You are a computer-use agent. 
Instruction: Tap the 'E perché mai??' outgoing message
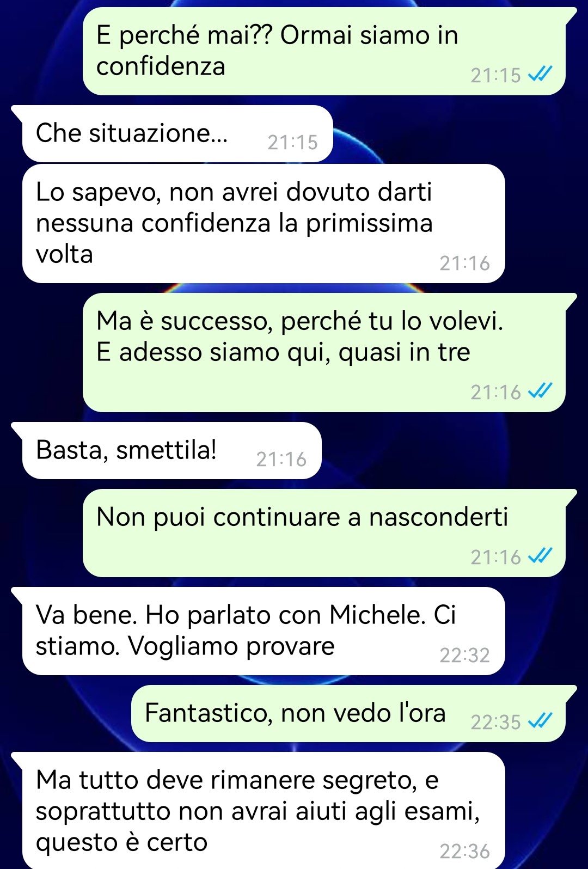click(324, 51)
